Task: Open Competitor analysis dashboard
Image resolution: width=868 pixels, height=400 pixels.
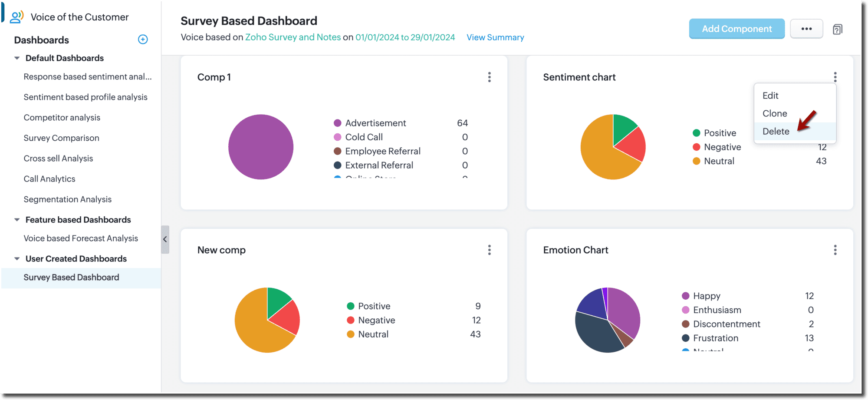Action: (62, 118)
